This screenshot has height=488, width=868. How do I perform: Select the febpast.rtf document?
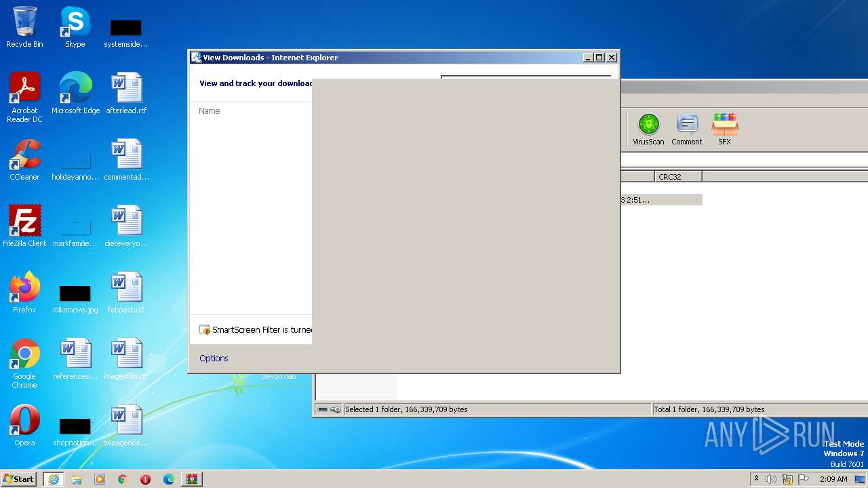point(126,292)
